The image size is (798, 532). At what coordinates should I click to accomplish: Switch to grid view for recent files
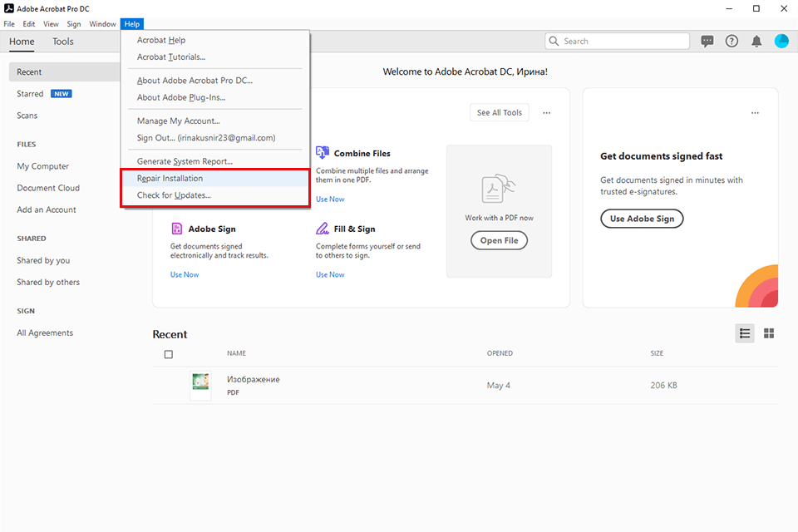pyautogui.click(x=769, y=332)
